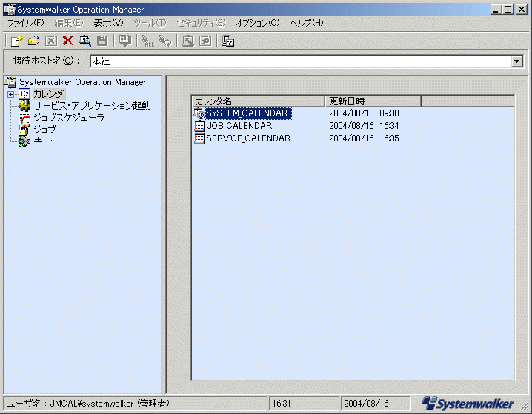Open the ファイル menu
Screen dimensions: 532x414
point(25,23)
